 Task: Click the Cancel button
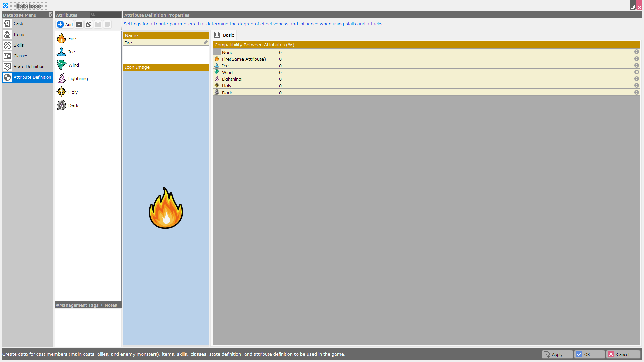(623, 354)
